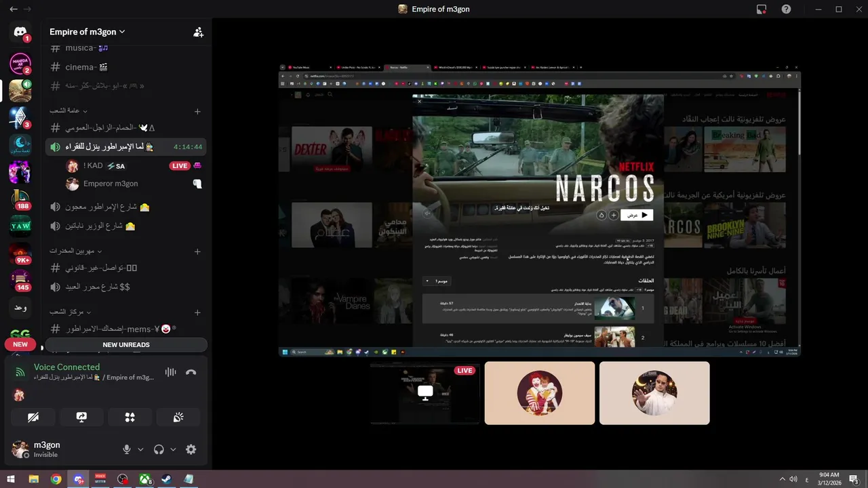Open Windows Start menu
The width and height of the screenshot is (868, 488).
10,479
